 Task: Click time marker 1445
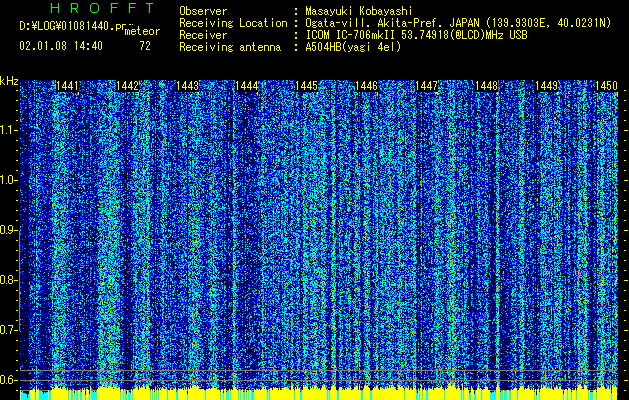pyautogui.click(x=306, y=86)
